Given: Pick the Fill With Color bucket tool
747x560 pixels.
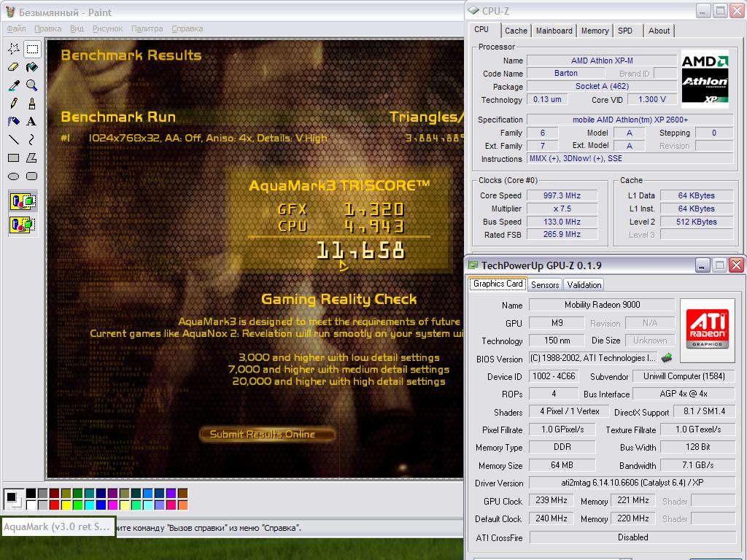Looking at the screenshot, I should tap(32, 67).
